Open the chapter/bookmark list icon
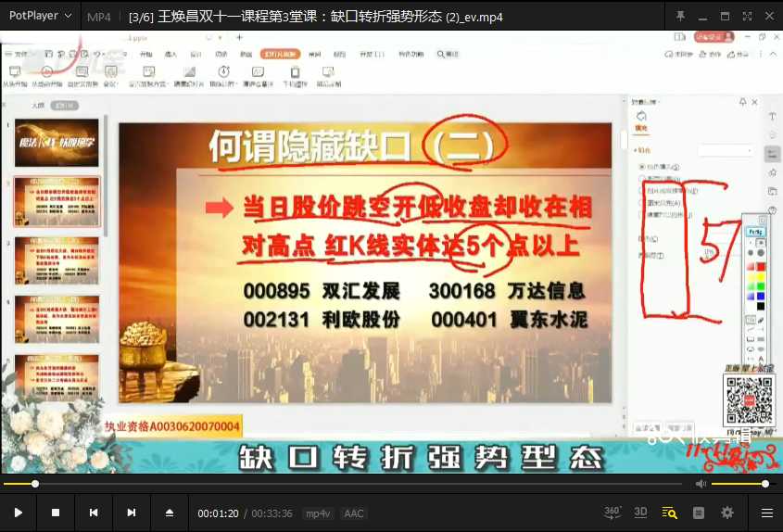Image resolution: width=783 pixels, height=532 pixels. (699, 513)
